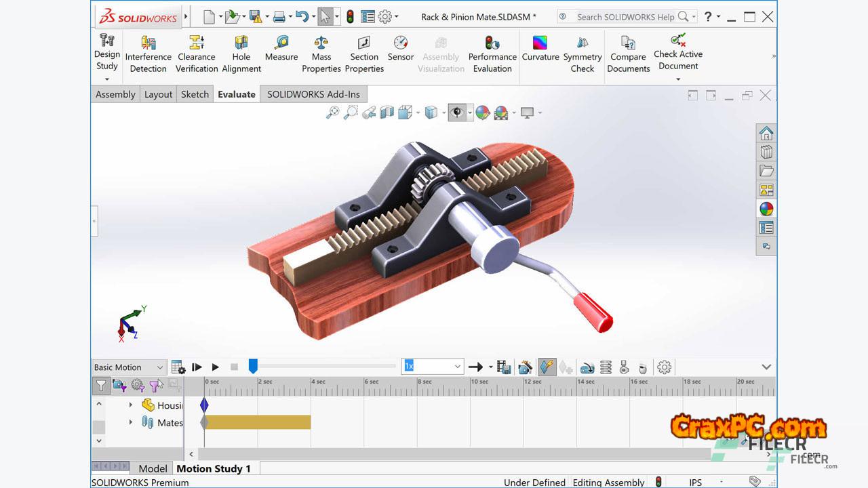Screen dimensions: 868x488
Task: Add a Motor to motion study
Action: click(587, 367)
